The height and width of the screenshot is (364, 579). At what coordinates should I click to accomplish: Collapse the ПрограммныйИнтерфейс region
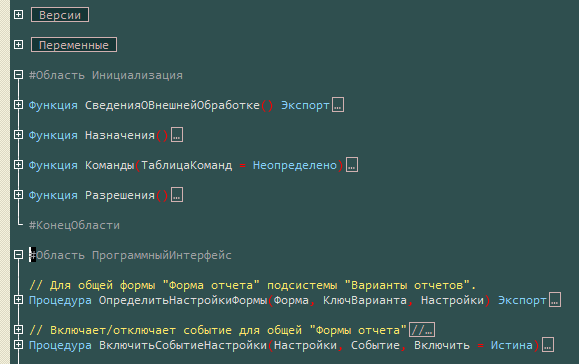click(x=18, y=255)
